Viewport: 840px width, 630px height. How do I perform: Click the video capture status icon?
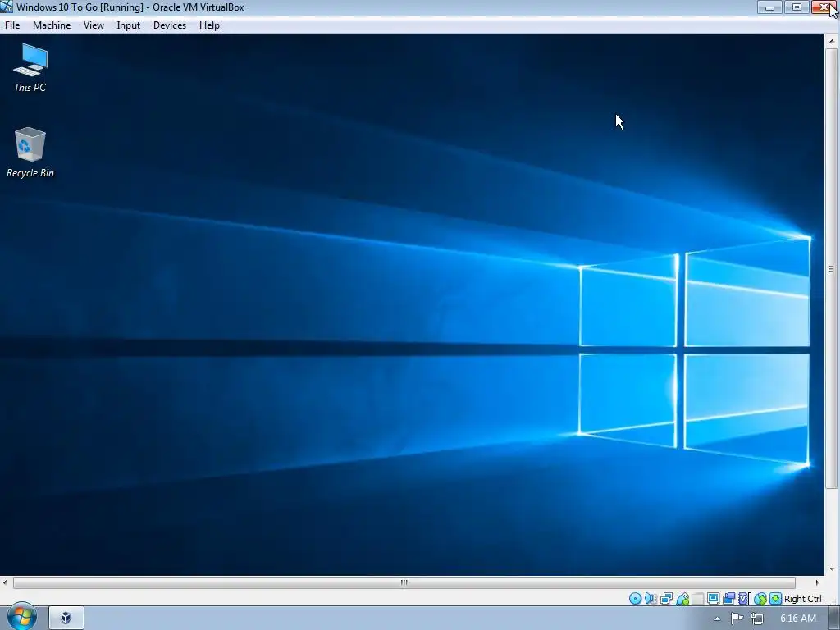(728, 598)
